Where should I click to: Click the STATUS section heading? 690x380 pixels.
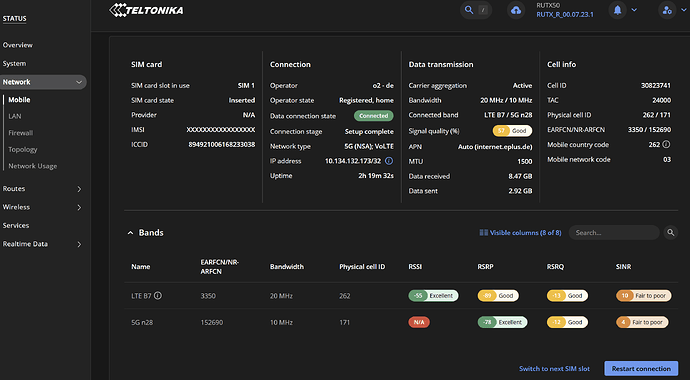point(15,18)
